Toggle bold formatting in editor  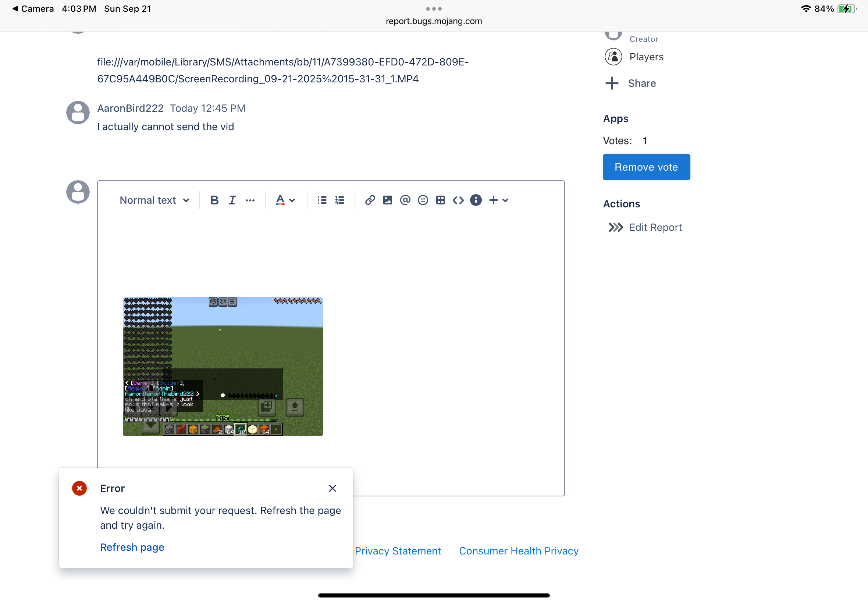point(214,200)
